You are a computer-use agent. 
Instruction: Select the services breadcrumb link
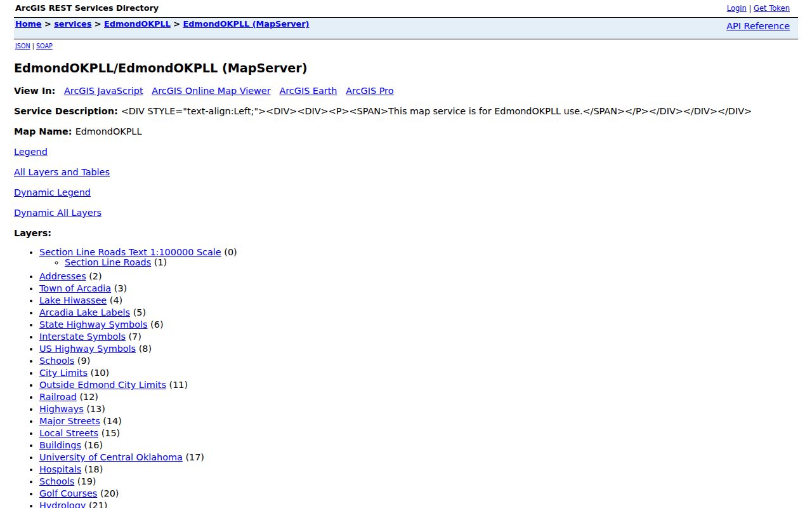(73, 24)
